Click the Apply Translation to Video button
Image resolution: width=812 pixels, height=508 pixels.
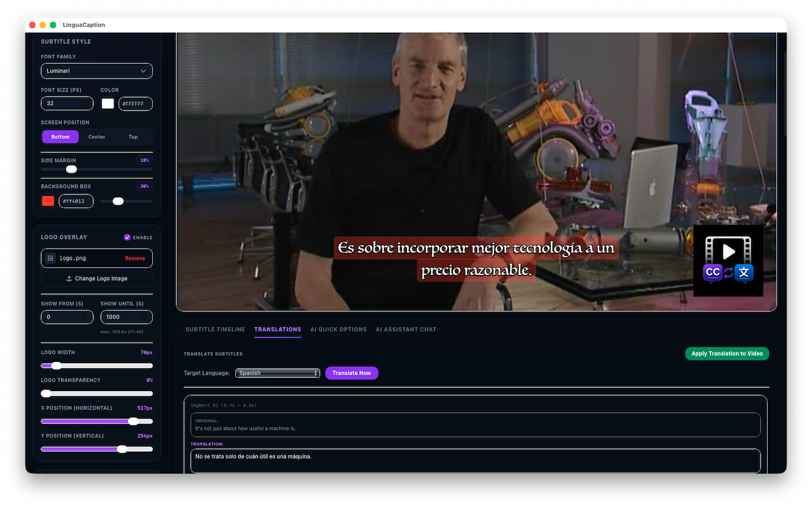pyautogui.click(x=727, y=354)
